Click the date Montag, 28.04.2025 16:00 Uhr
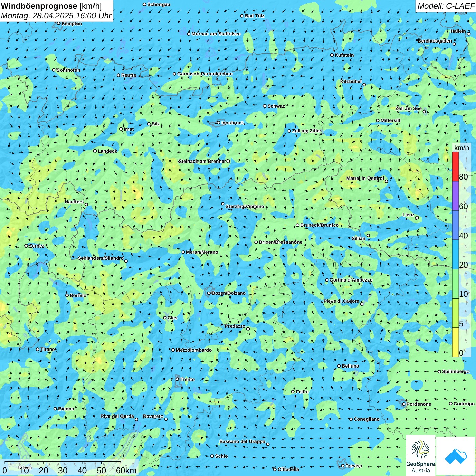 click(56, 16)
